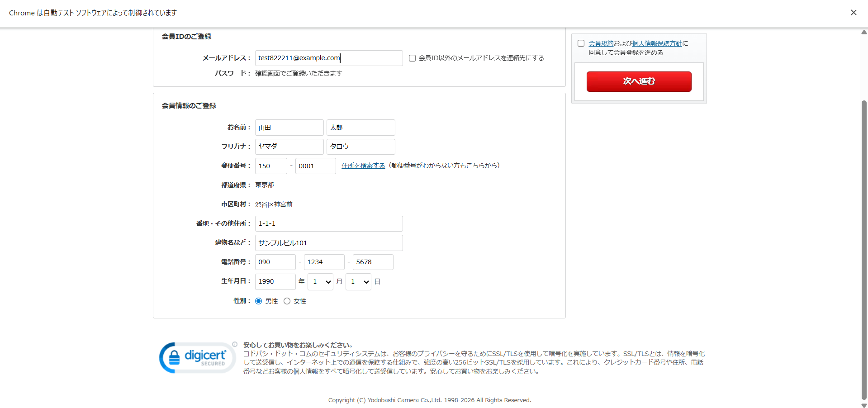Click the scrollbar up arrow
This screenshot has width=868, height=408.
(863, 32)
